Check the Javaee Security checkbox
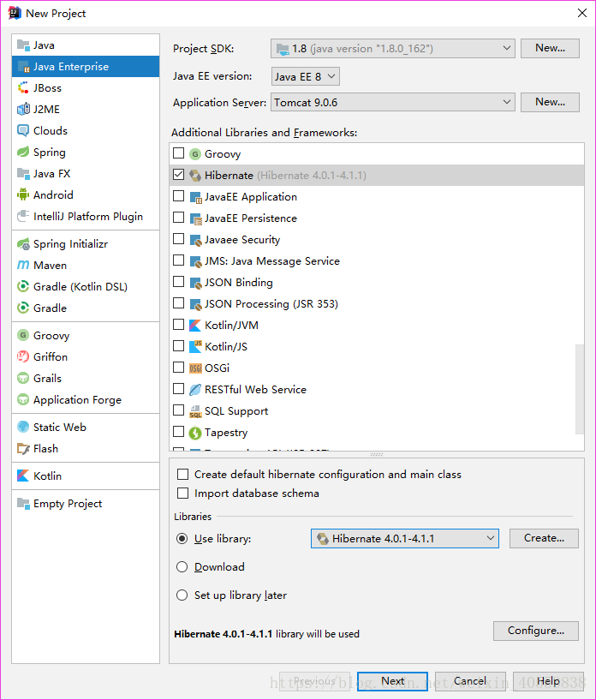The width and height of the screenshot is (596, 700). pos(178,239)
